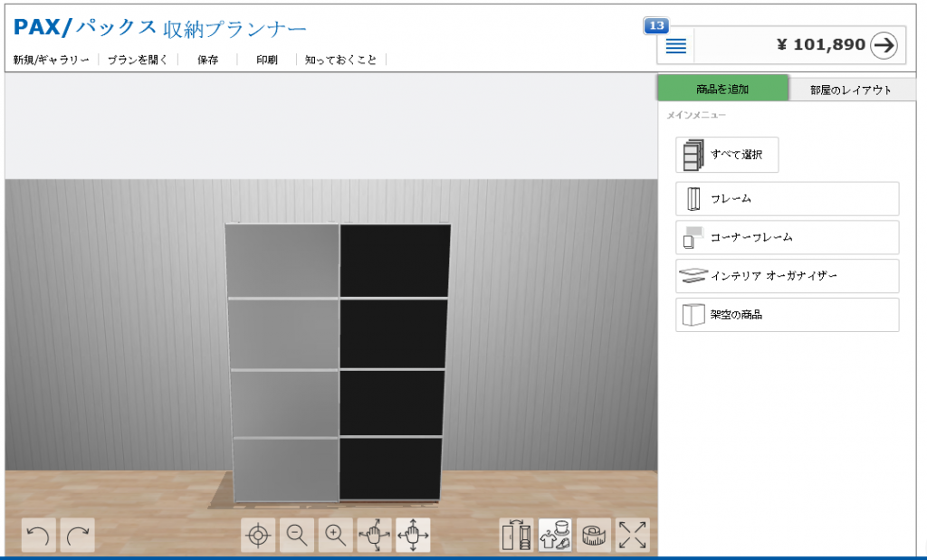Show the measuring tape dimensions
The height and width of the screenshot is (560, 927).
tap(594, 536)
